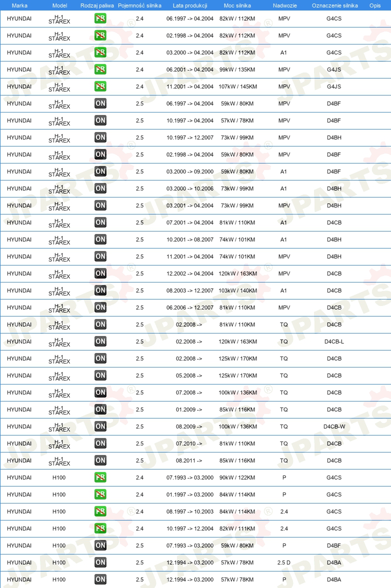The width and height of the screenshot is (391, 588).
Task: Select the production date '01.2009 ->'
Action: [189, 409]
